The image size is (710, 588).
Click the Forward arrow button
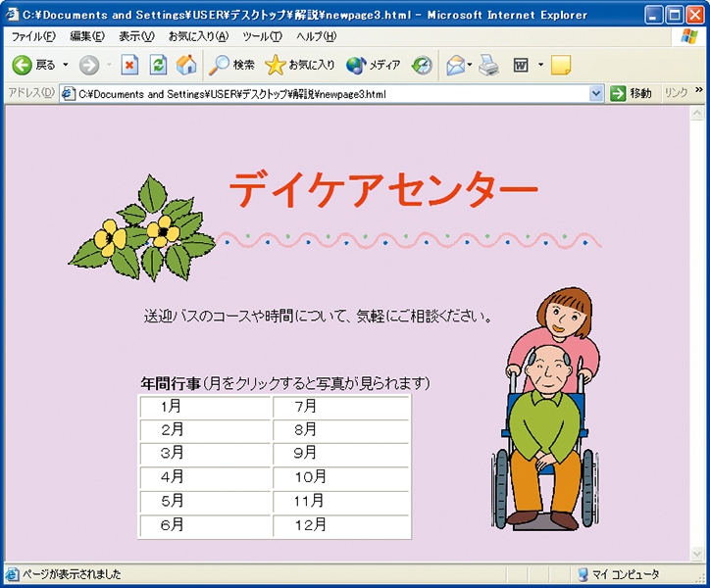pos(89,65)
